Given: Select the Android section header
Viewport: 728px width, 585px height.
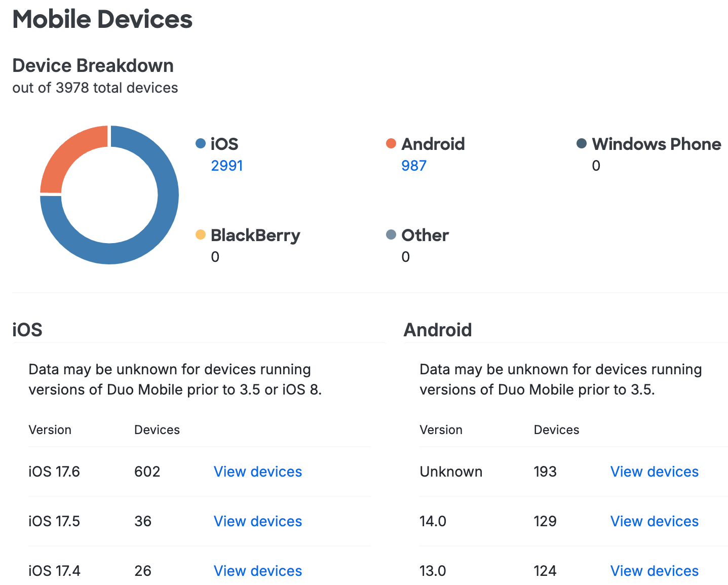Looking at the screenshot, I should pos(438,329).
